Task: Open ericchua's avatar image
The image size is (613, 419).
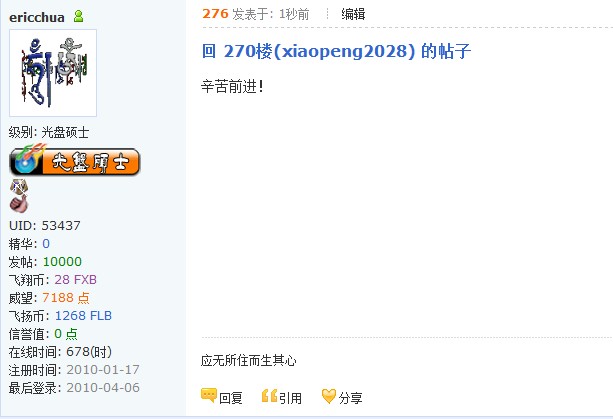Action: click(x=53, y=73)
